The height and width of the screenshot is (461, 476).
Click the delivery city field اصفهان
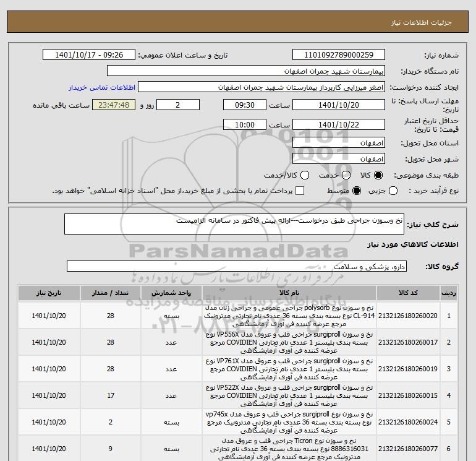pos(339,159)
